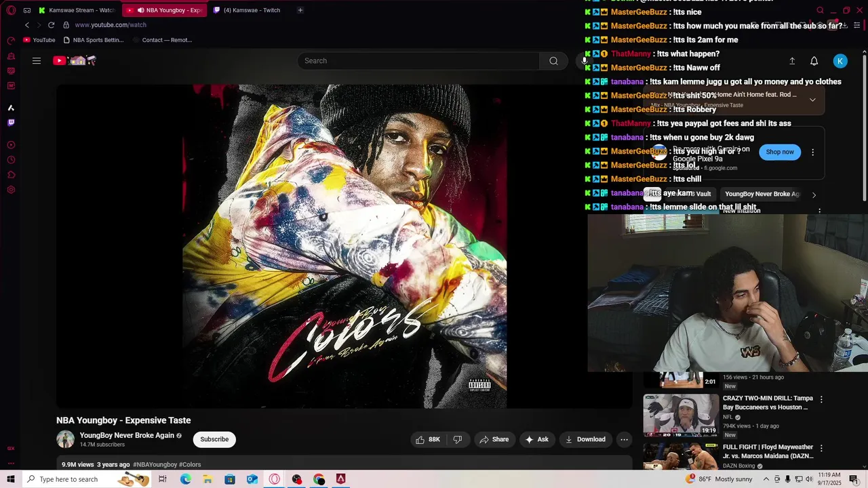Show hidden system tray icons
The image size is (868, 488).
pos(766,479)
